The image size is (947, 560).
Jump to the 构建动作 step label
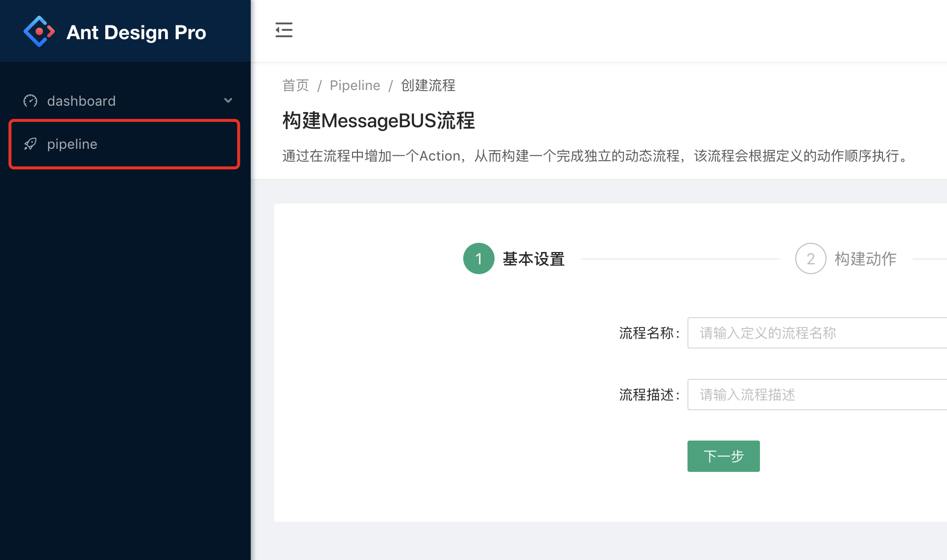[865, 258]
